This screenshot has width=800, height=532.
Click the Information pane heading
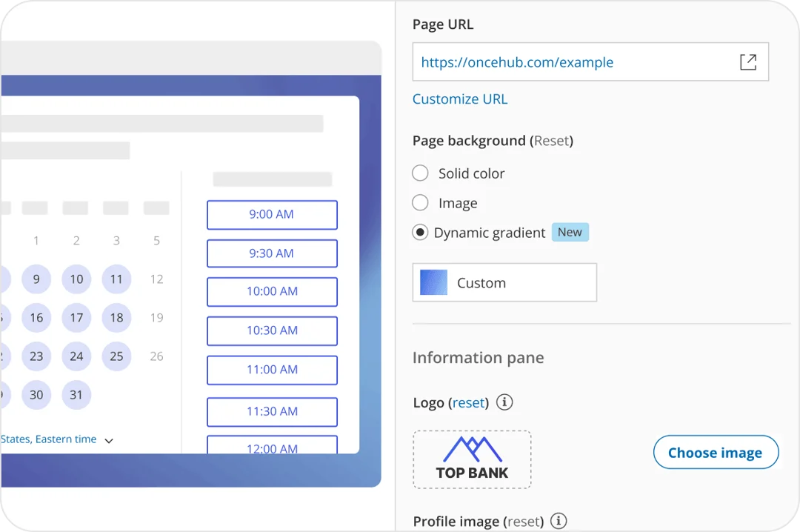[x=478, y=357]
